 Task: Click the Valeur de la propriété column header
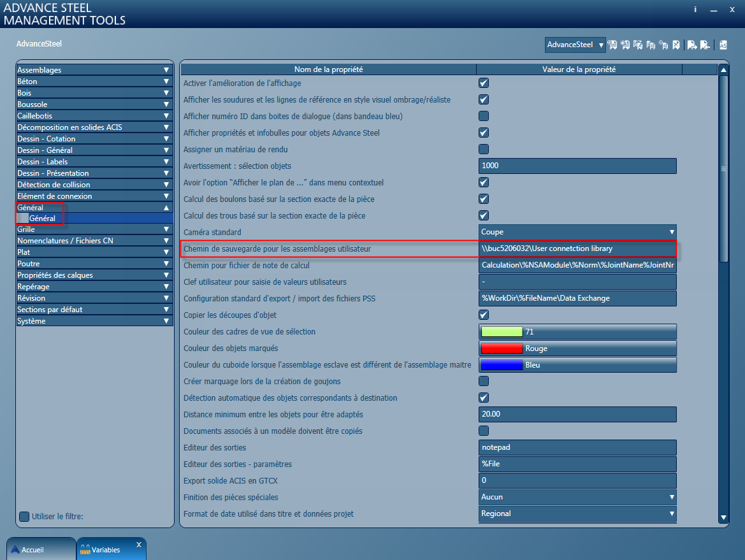point(579,69)
